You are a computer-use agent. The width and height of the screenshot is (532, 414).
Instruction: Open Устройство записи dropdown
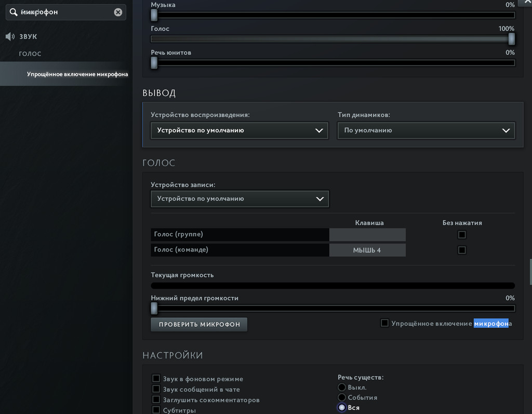coord(240,199)
